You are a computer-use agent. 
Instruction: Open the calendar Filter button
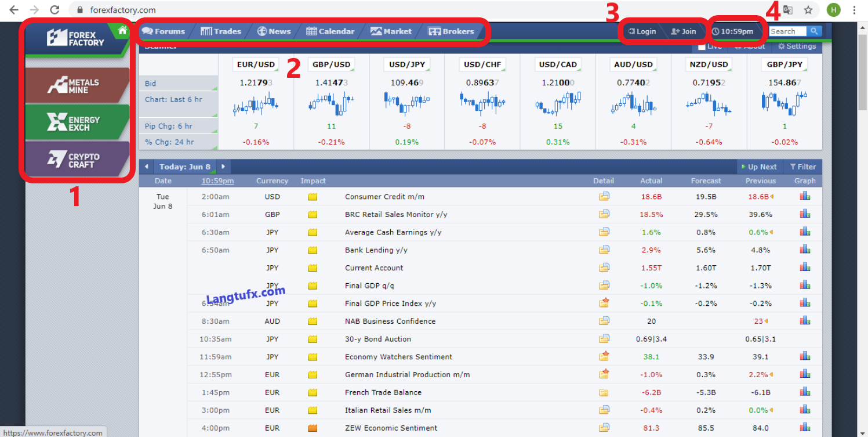802,167
